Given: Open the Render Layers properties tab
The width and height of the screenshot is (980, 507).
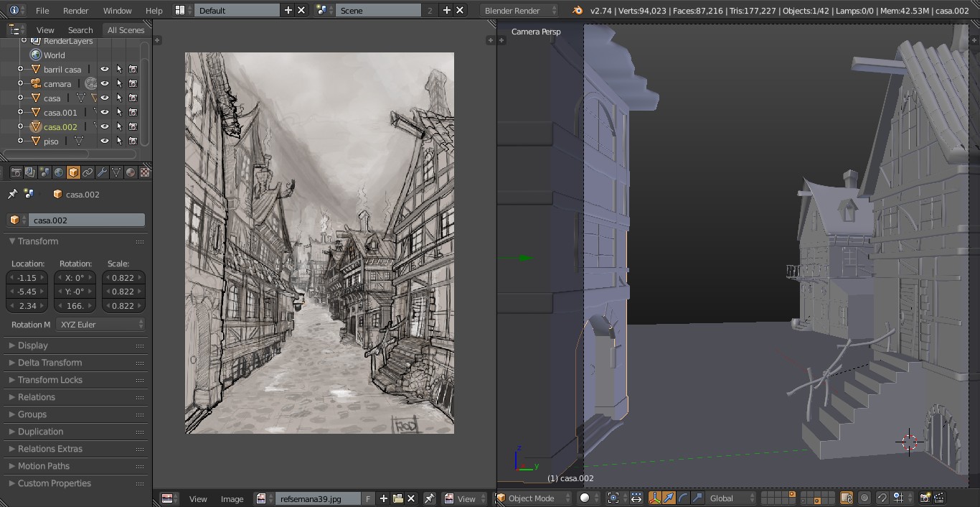Looking at the screenshot, I should pos(30,172).
